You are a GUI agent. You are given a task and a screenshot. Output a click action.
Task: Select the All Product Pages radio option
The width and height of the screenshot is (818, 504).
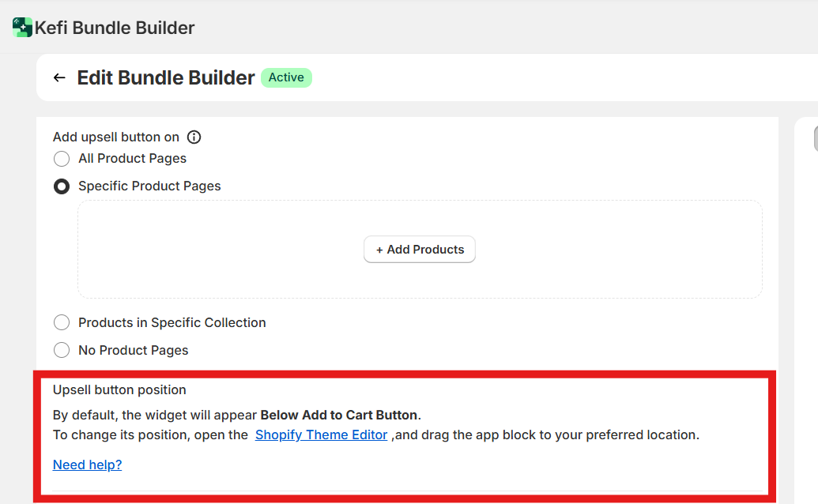click(62, 159)
